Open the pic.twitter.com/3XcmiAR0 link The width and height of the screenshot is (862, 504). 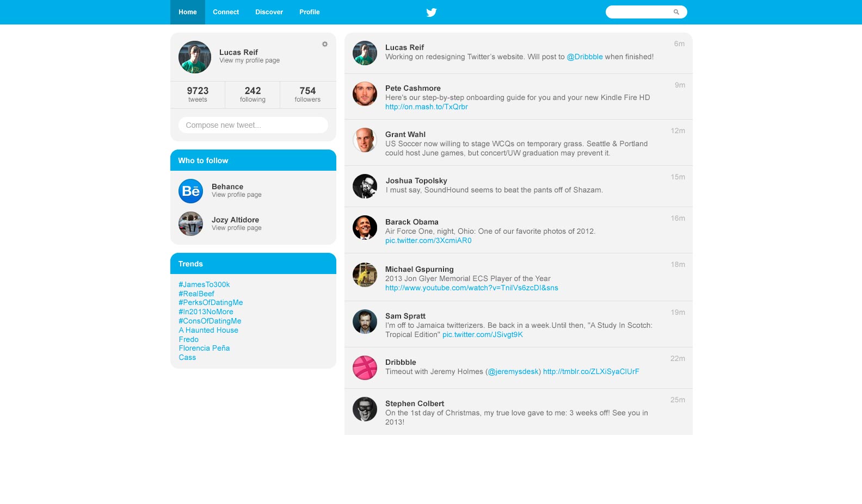pyautogui.click(x=428, y=240)
